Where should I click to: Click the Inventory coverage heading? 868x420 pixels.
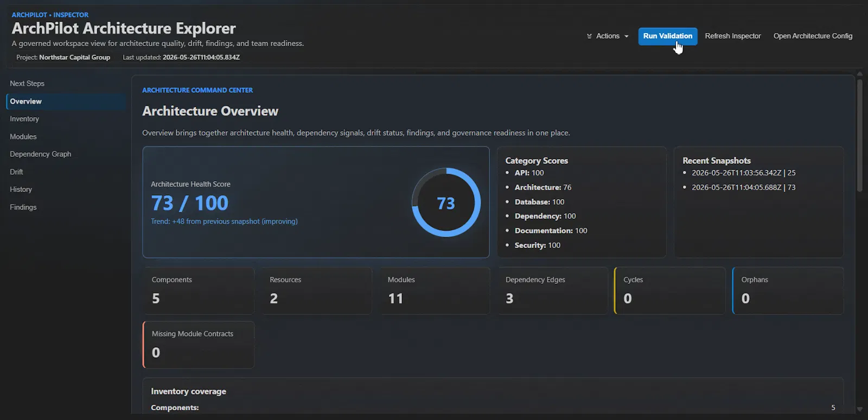[x=188, y=391]
